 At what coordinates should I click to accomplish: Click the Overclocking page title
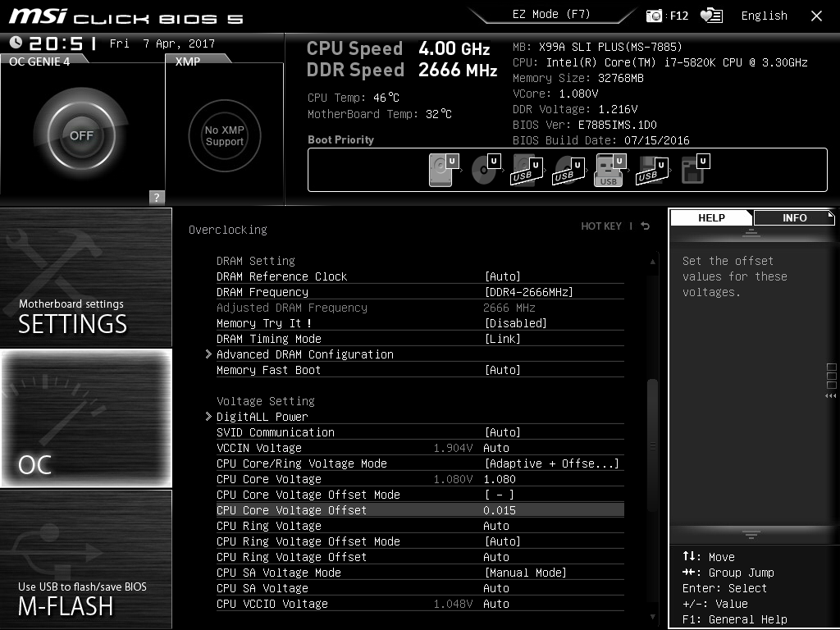pos(228,230)
